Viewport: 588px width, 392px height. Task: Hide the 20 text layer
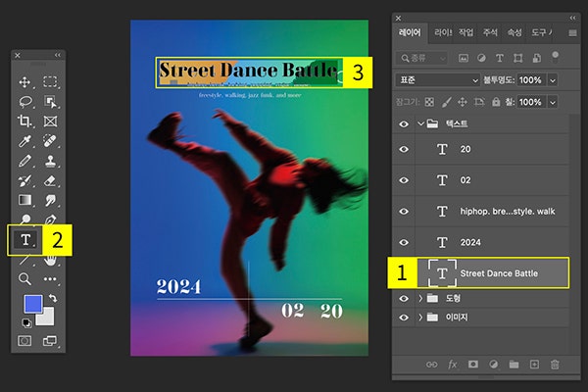point(404,149)
